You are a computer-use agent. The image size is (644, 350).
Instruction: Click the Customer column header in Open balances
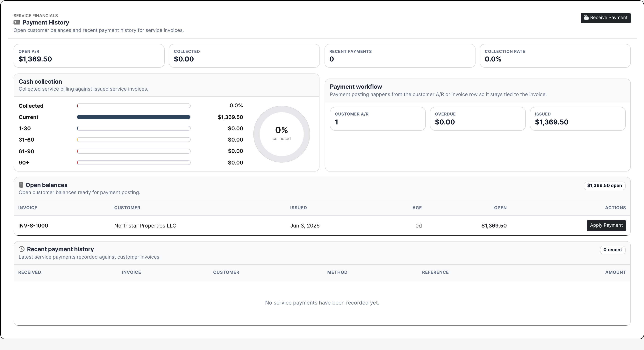pyautogui.click(x=127, y=208)
